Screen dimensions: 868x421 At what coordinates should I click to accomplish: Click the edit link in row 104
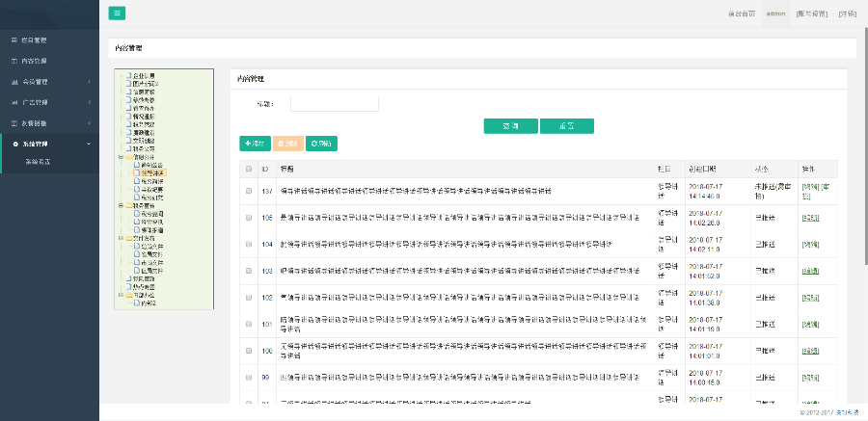810,245
